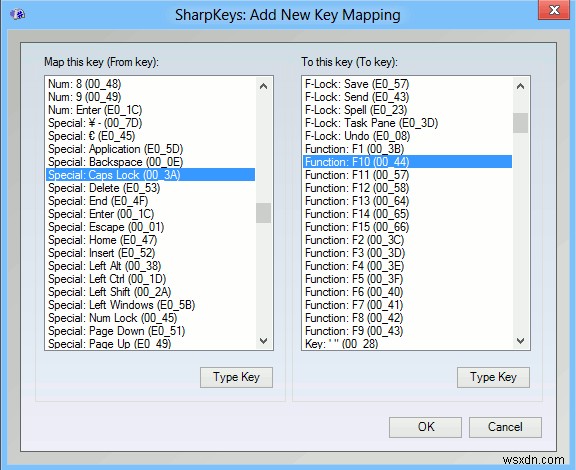This screenshot has width=576, height=470.
Task: Select 'Special: Escape (00_01)' entry
Action: click(150, 227)
